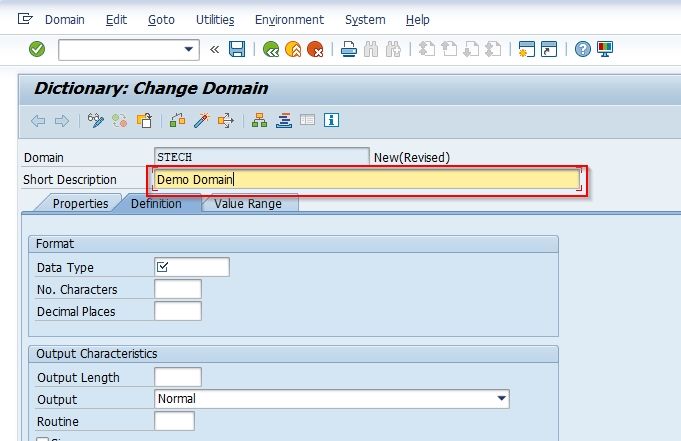The height and width of the screenshot is (441, 681).
Task: Create a new session window icon
Action: (526, 49)
